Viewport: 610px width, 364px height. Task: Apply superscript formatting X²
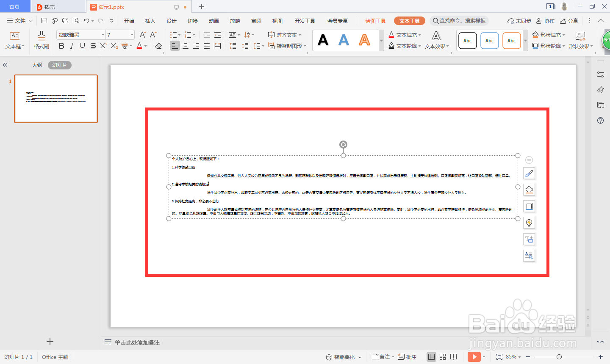[x=103, y=46]
